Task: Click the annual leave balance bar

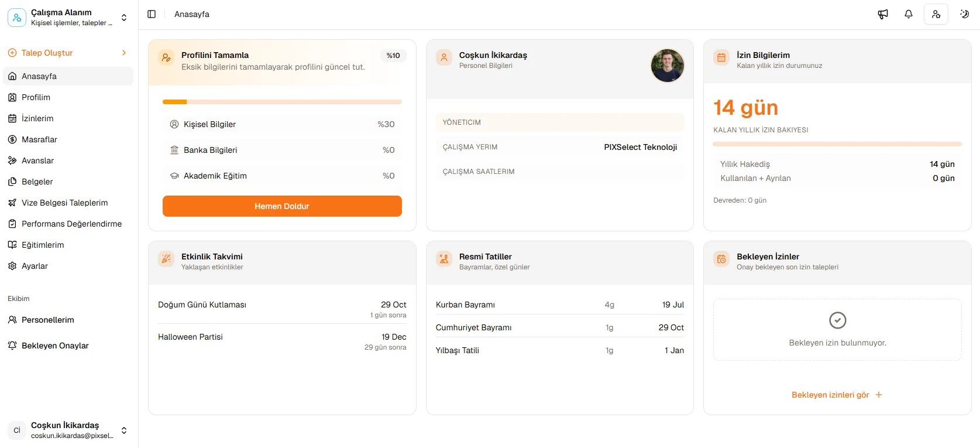Action: [837, 144]
